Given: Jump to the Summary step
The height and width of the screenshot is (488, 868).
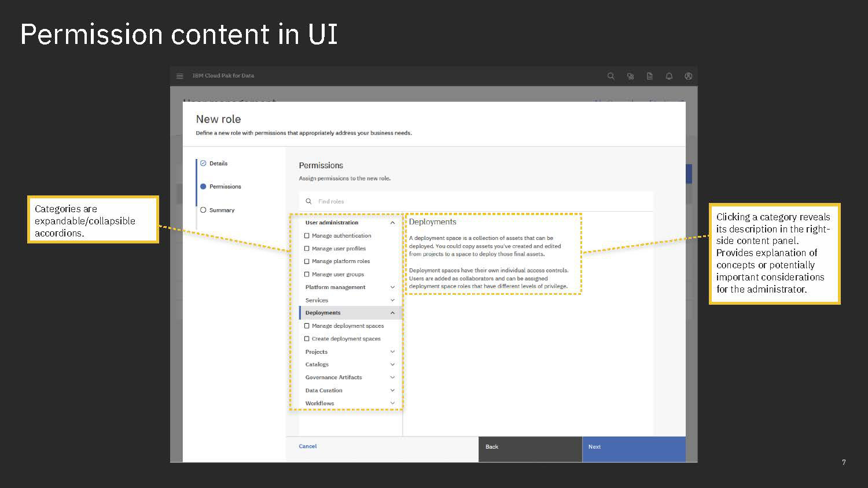Looking at the screenshot, I should 217,210.
